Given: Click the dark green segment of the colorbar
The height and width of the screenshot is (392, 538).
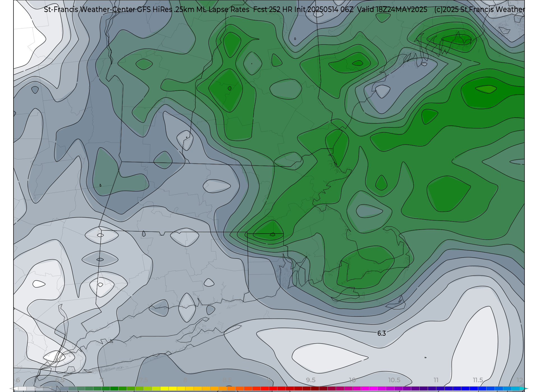Looking at the screenshot, I should point(114,389).
